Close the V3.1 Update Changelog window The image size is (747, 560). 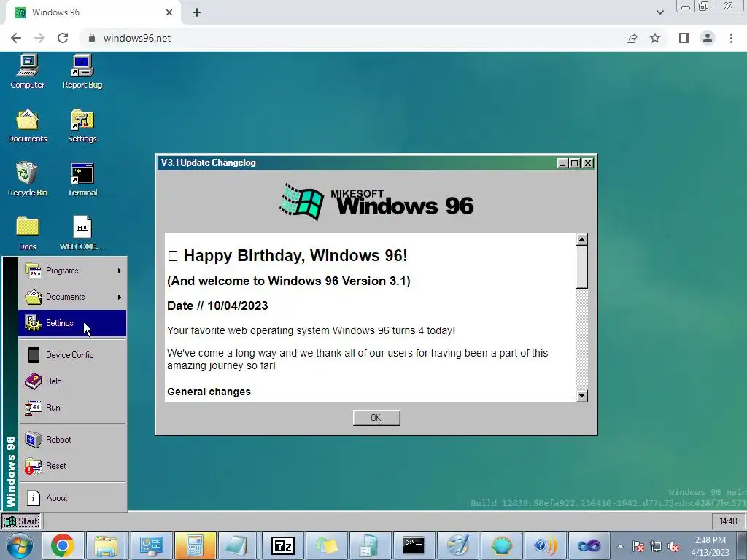click(x=588, y=163)
